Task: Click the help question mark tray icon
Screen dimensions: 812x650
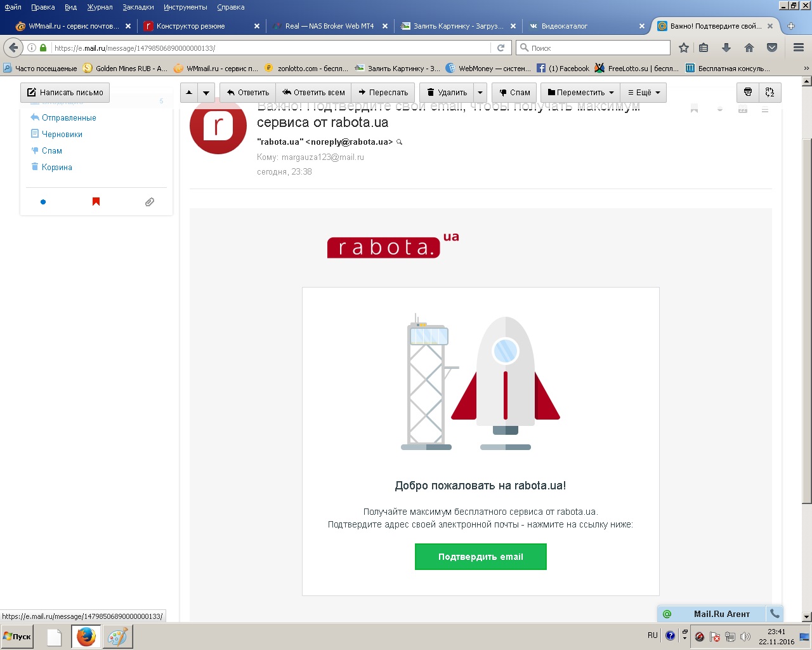Action: coord(670,635)
